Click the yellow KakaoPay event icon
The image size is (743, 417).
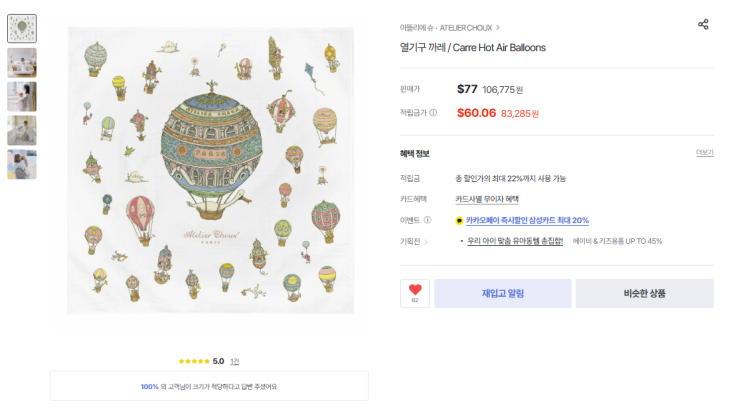click(x=459, y=220)
